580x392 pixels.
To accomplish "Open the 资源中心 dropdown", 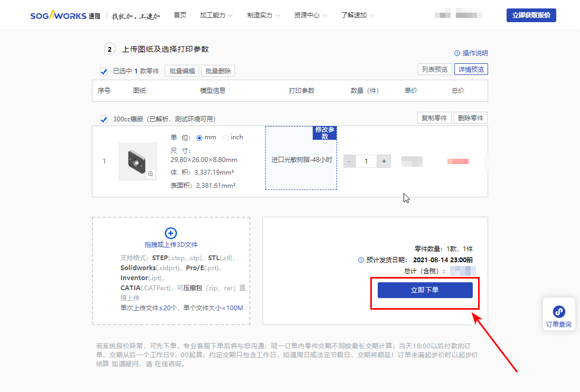I will (x=306, y=15).
